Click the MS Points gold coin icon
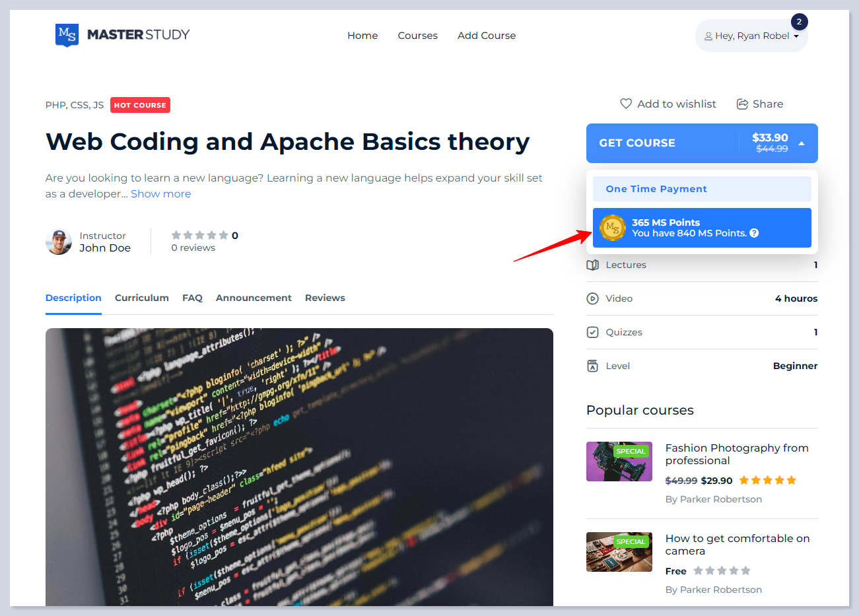Image resolution: width=859 pixels, height=616 pixels. point(612,228)
